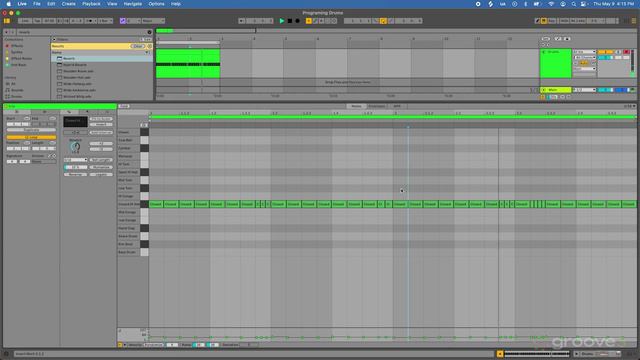This screenshot has height=360, width=640.
Task: Click the Tap tempo button
Action: click(x=37, y=21)
